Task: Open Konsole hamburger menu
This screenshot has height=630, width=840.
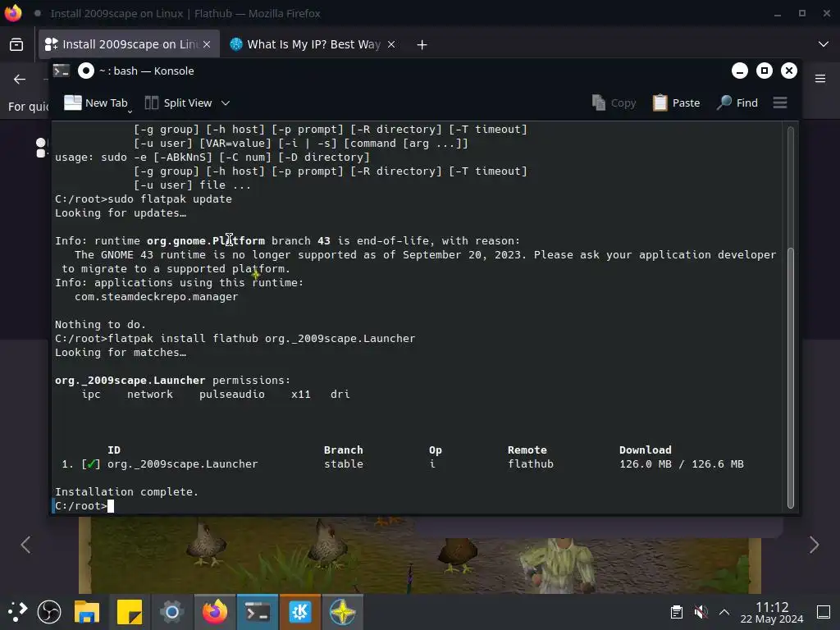Action: coord(780,103)
